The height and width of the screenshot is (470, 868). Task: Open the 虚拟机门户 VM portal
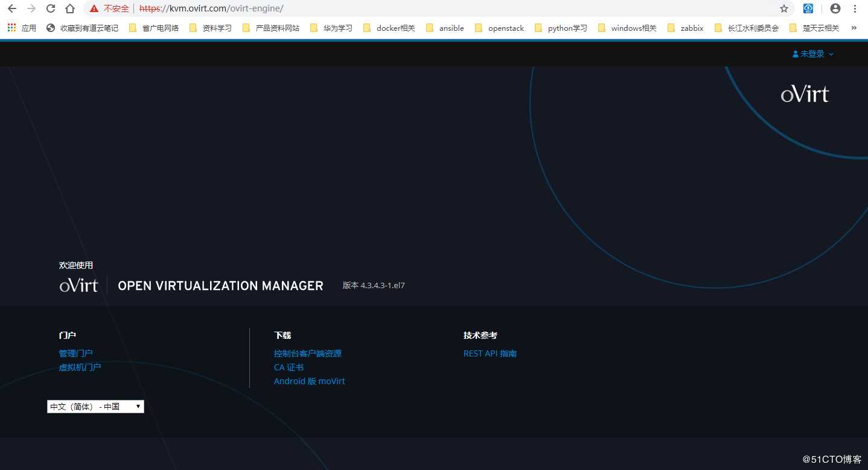pos(80,367)
